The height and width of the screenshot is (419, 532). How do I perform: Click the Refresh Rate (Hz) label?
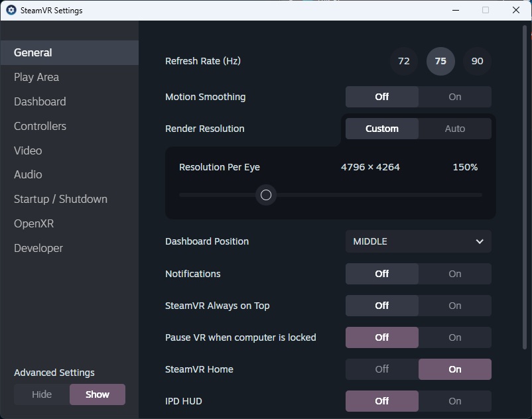[x=203, y=61]
